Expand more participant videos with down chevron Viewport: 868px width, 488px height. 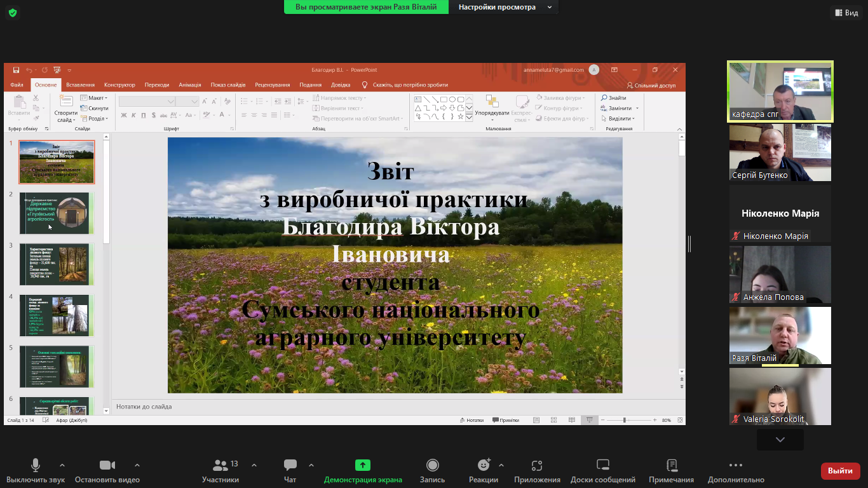pyautogui.click(x=780, y=440)
